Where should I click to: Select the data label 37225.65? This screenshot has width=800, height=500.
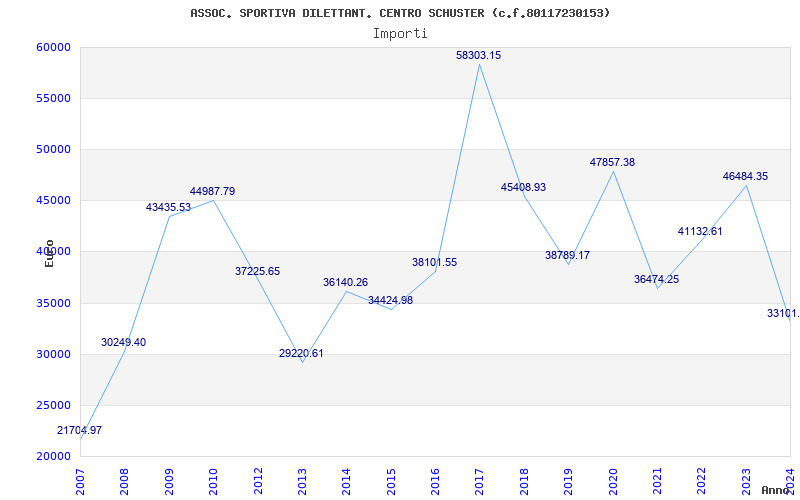point(257,271)
